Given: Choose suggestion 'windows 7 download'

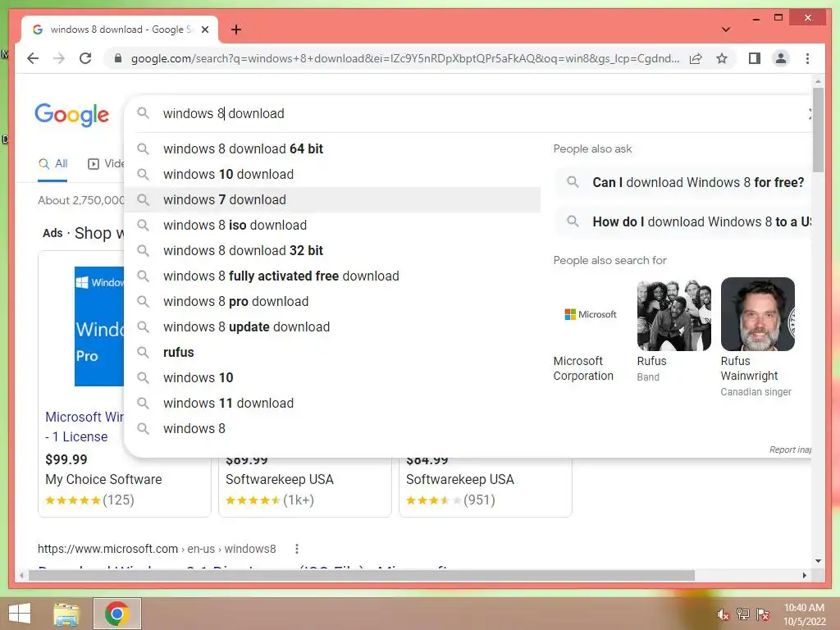Looking at the screenshot, I should (332, 200).
